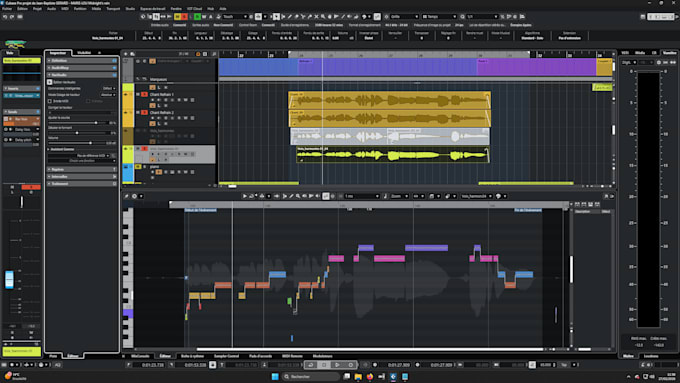Image resolution: width=680 pixels, height=383 pixels.
Task: Switch to the Visibilité tab
Action: click(84, 53)
